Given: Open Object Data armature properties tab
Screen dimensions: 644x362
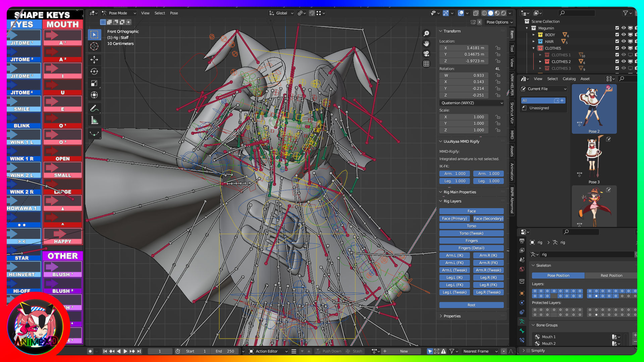Looking at the screenshot, I should [522, 321].
